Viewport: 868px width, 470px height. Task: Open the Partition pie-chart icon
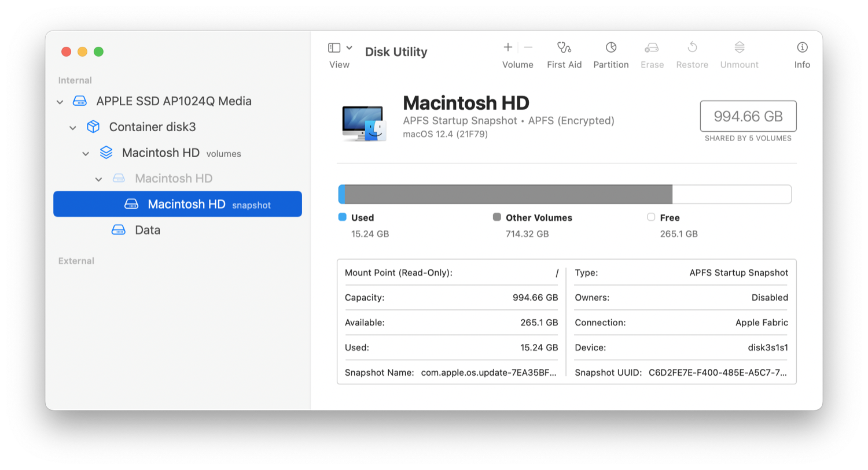coord(611,47)
